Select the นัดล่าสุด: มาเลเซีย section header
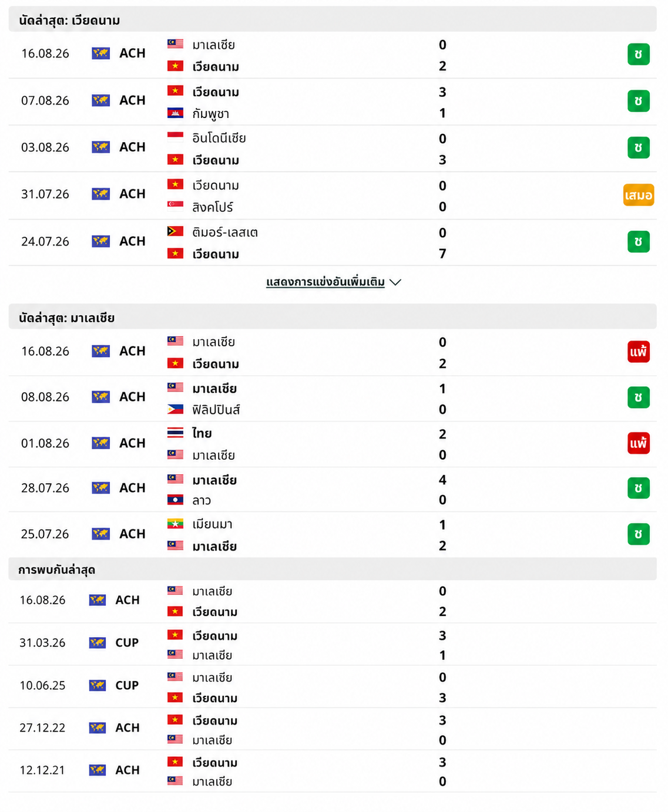 [333, 318]
